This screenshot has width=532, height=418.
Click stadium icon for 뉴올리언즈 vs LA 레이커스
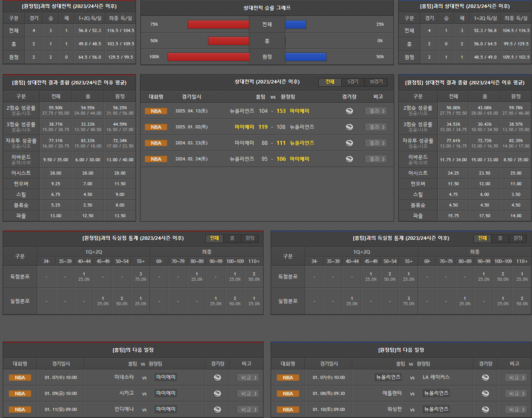pos(485,378)
